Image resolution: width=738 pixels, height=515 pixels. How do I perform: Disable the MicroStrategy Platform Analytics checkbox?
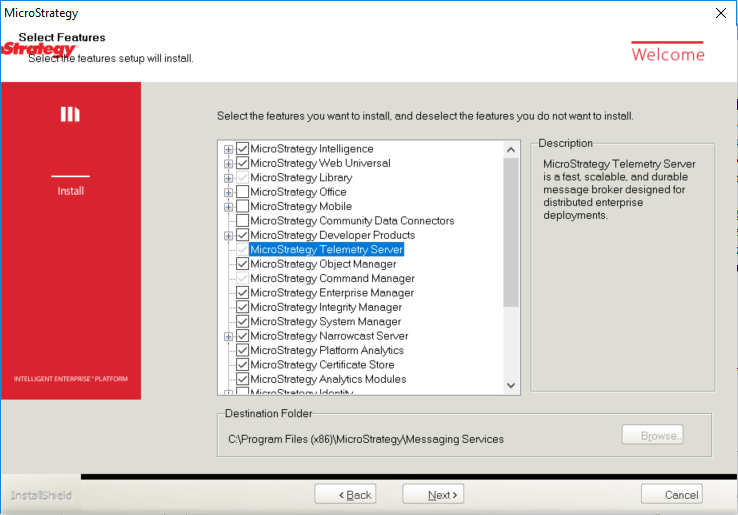[x=242, y=351]
